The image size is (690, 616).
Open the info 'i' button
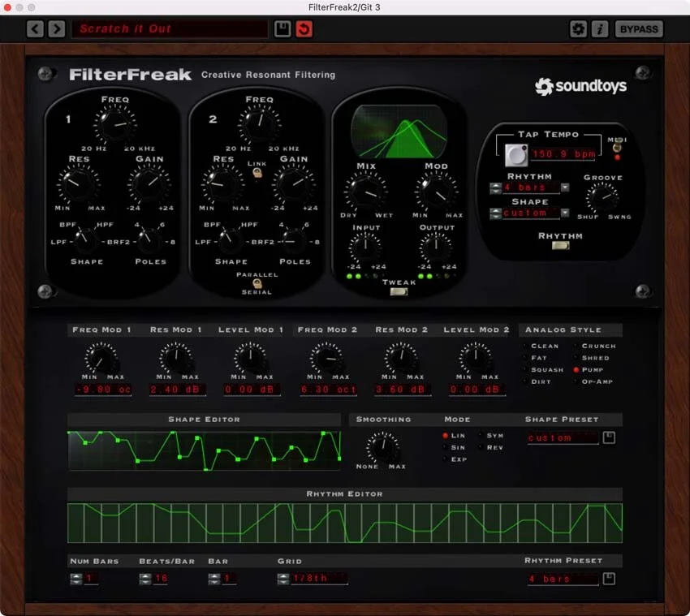(x=599, y=29)
